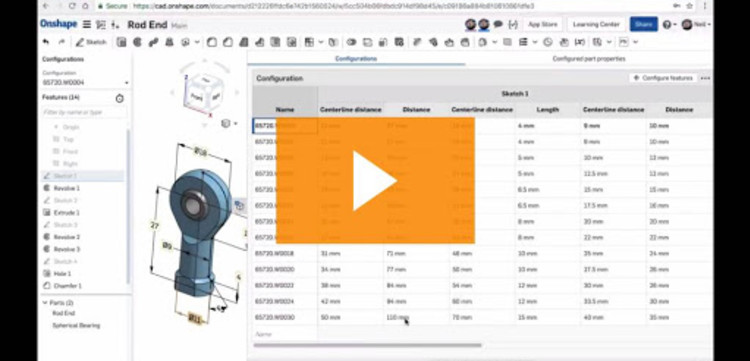Click the blue Share button

[643, 24]
